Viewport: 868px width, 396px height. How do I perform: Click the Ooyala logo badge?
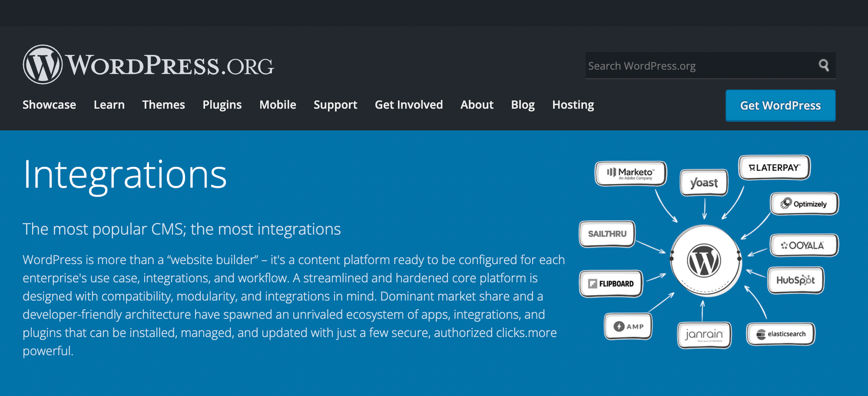804,245
